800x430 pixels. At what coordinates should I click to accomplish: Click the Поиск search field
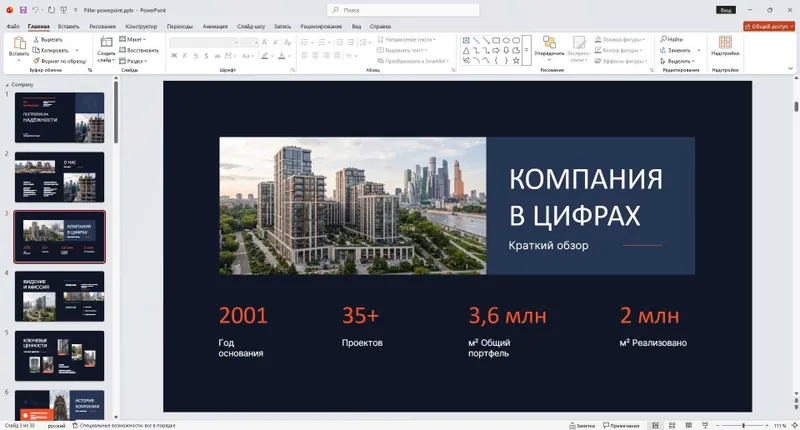403,10
